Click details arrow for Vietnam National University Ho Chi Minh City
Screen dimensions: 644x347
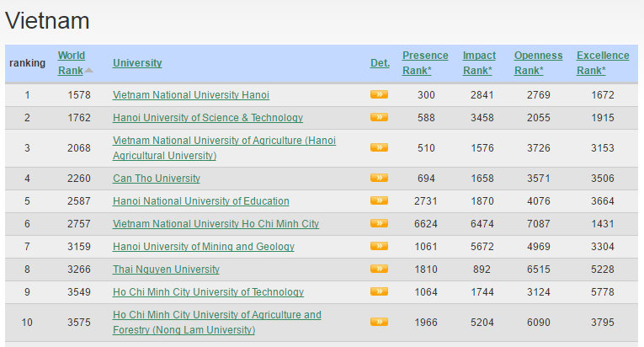pyautogui.click(x=379, y=223)
